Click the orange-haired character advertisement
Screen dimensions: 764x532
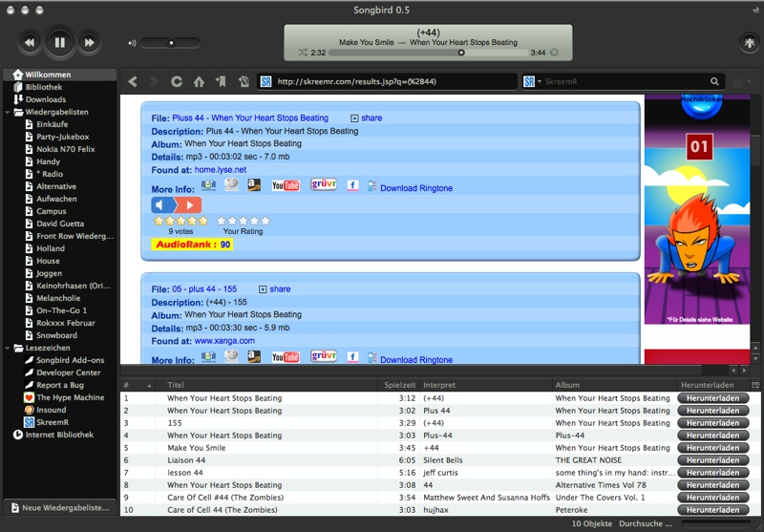click(x=697, y=209)
